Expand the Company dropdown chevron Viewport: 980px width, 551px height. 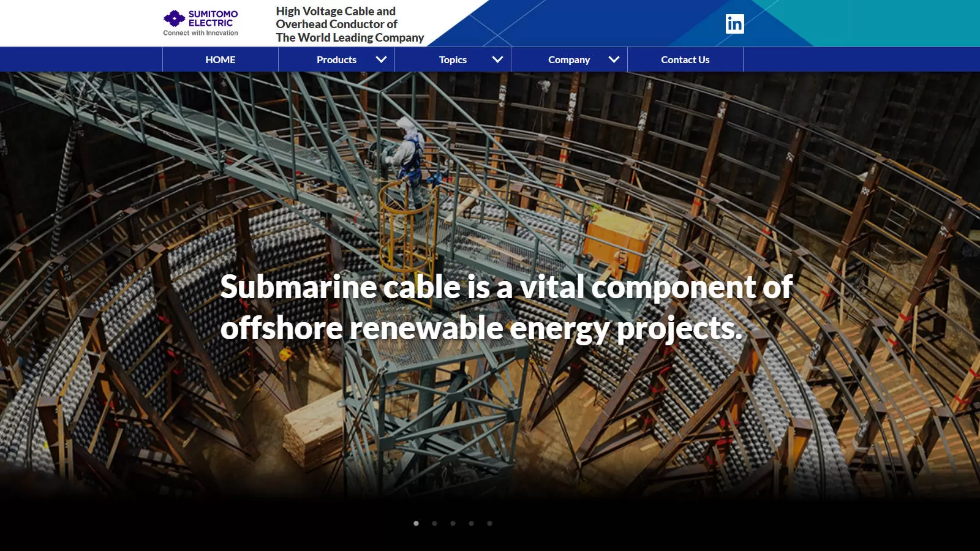614,60
